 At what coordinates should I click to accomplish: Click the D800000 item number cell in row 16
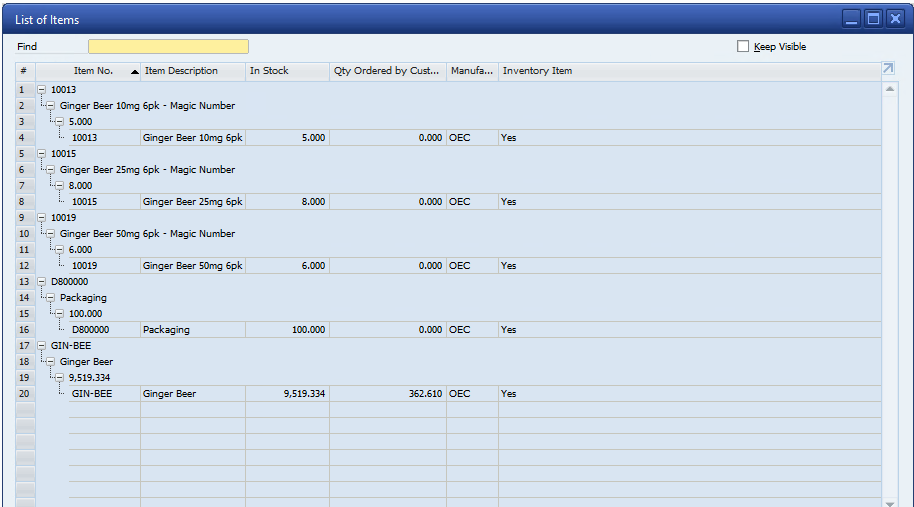105,330
